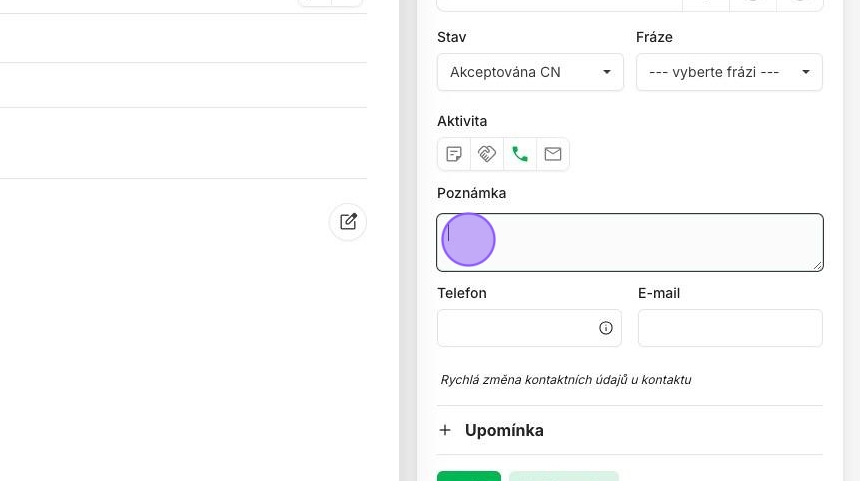
Task: Expand the Upomínka section heading
Action: pos(504,431)
